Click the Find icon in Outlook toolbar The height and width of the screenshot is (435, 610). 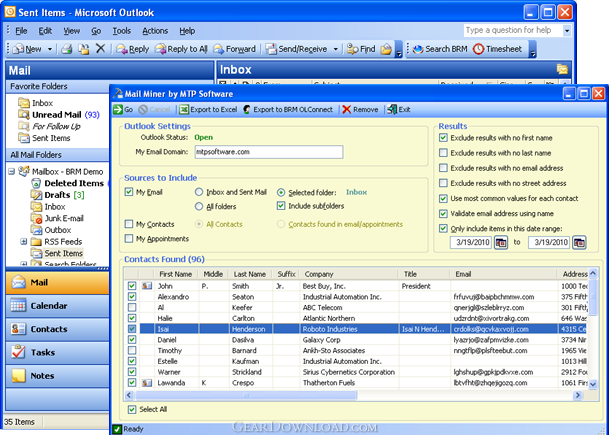click(352, 49)
